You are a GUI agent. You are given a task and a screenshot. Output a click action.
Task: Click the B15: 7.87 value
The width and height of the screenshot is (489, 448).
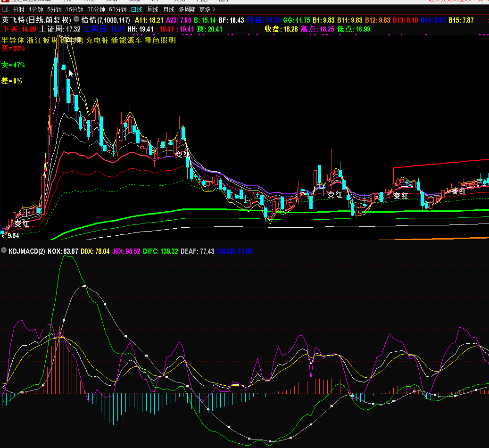461,20
